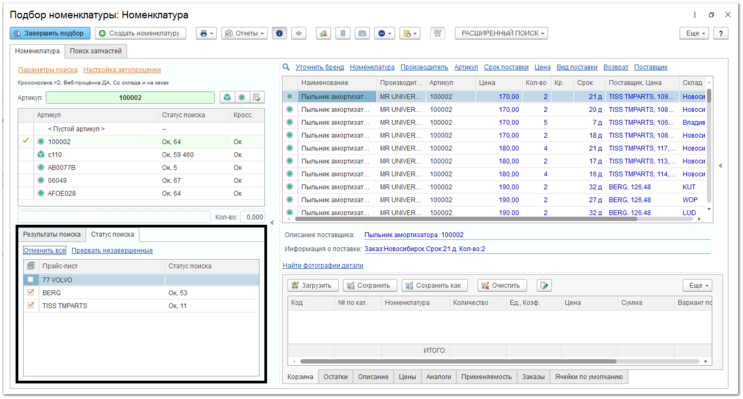743x399 pixels.
Task: Open the printer dropdown
Action: pyautogui.click(x=206, y=33)
